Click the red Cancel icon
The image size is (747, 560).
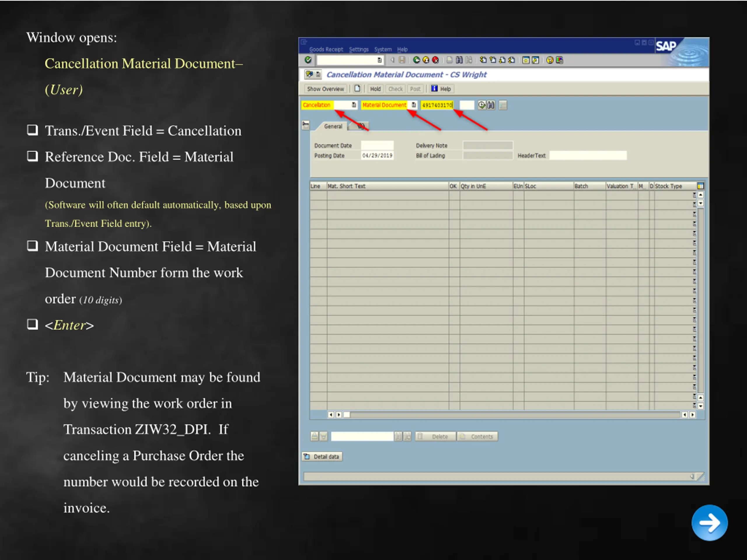pyautogui.click(x=435, y=60)
